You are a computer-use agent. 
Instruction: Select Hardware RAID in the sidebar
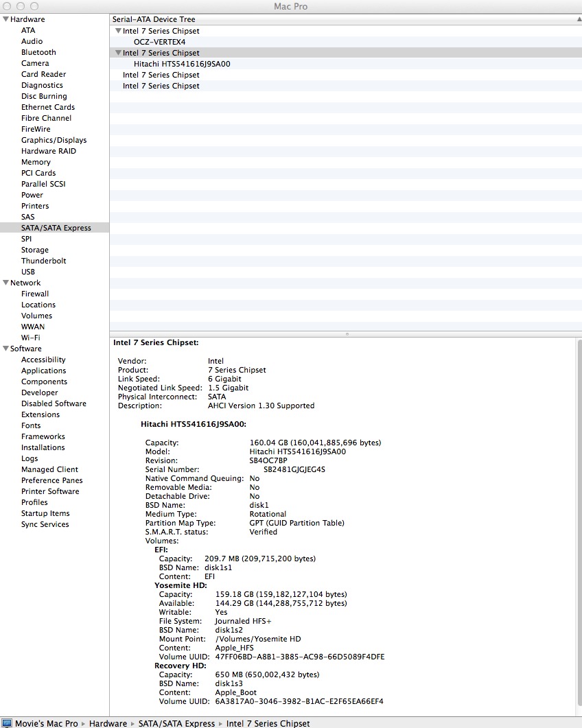(49, 152)
